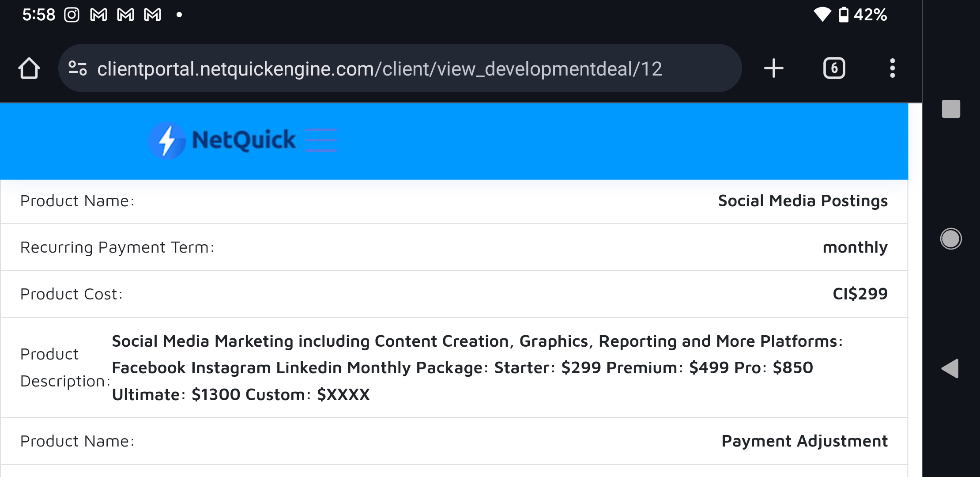
Task: Tap the first Gmail notification icon
Action: click(x=98, y=15)
